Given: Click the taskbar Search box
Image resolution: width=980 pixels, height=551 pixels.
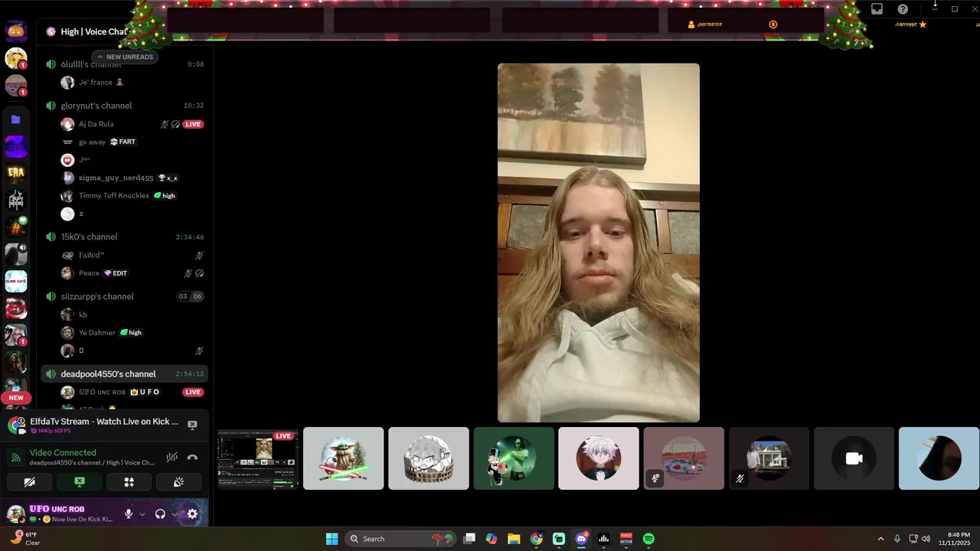Looking at the screenshot, I should click(x=400, y=539).
